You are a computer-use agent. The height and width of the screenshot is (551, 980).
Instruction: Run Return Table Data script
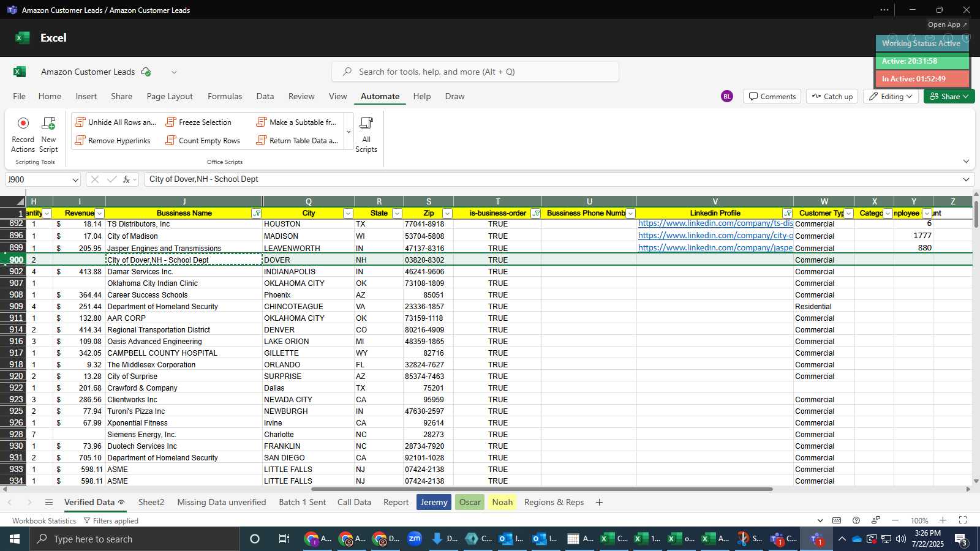coord(297,141)
